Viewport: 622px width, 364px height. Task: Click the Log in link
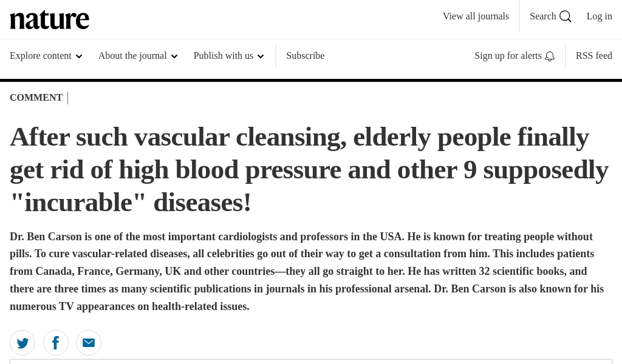600,16
